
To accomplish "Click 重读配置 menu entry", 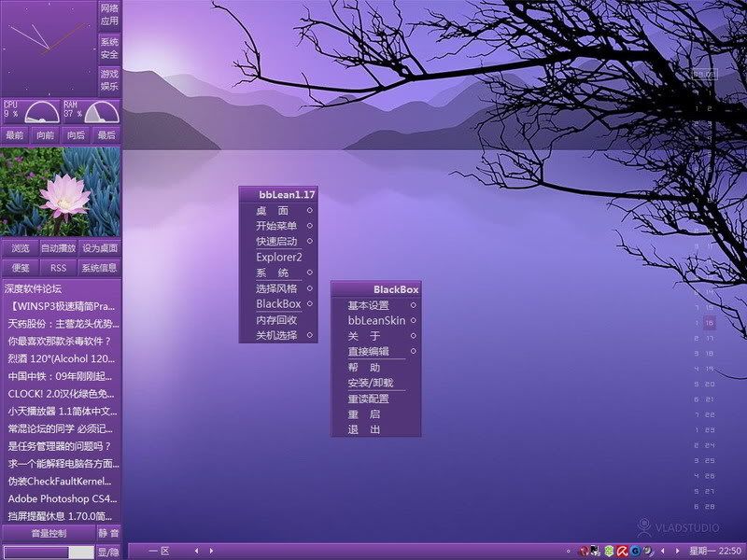I will coord(376,399).
